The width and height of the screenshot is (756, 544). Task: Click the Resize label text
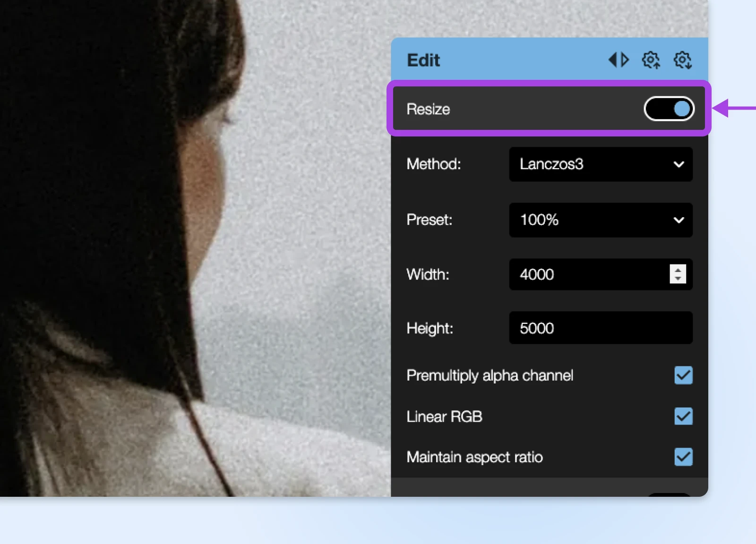pos(428,109)
